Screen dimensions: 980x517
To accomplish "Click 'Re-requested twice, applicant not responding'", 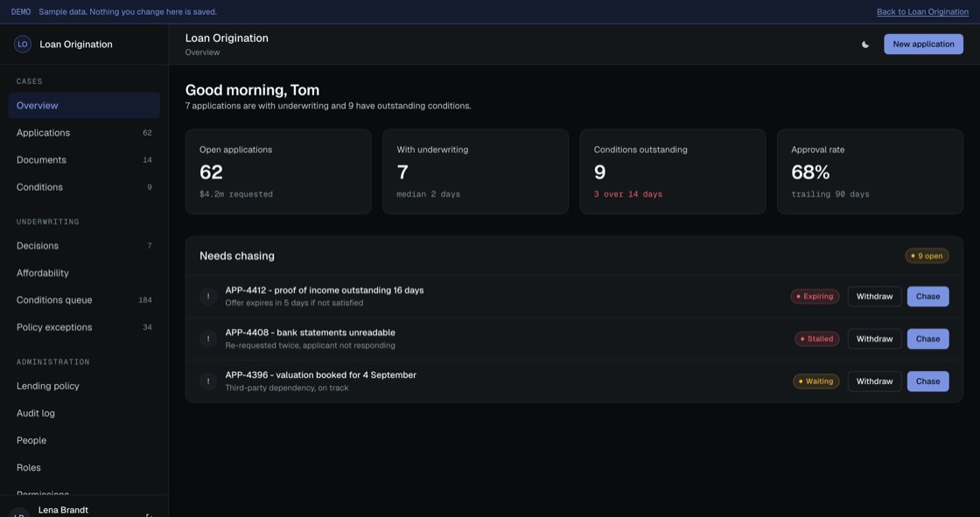I will [x=310, y=346].
